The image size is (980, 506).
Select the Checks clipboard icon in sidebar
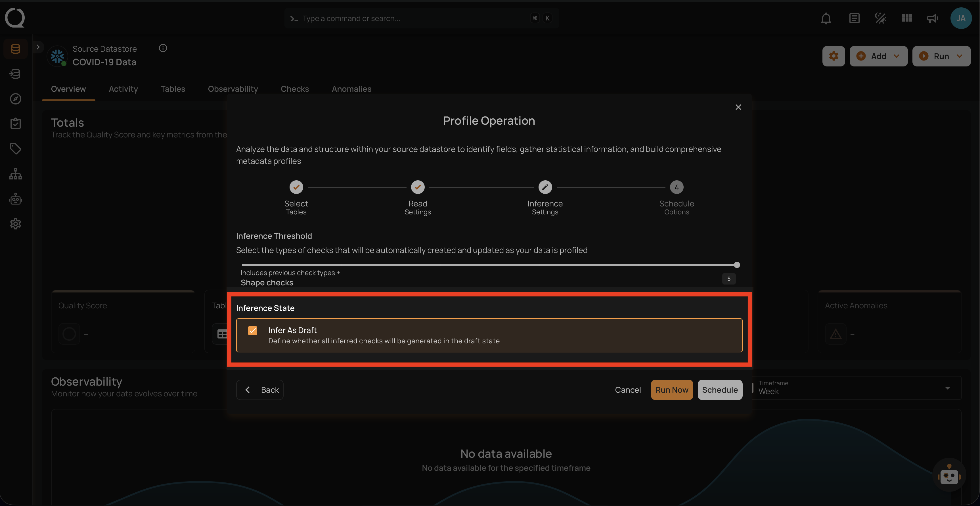[x=15, y=123]
